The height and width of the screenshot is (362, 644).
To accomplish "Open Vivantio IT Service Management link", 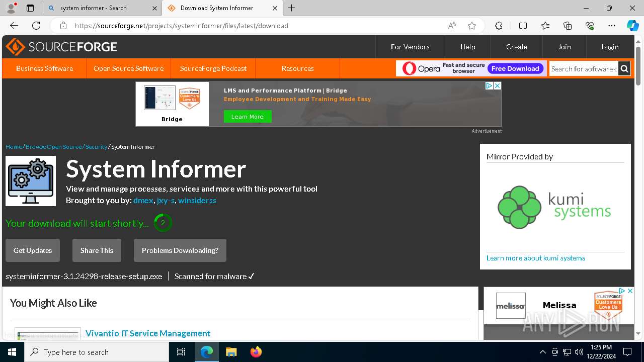I will (148, 333).
